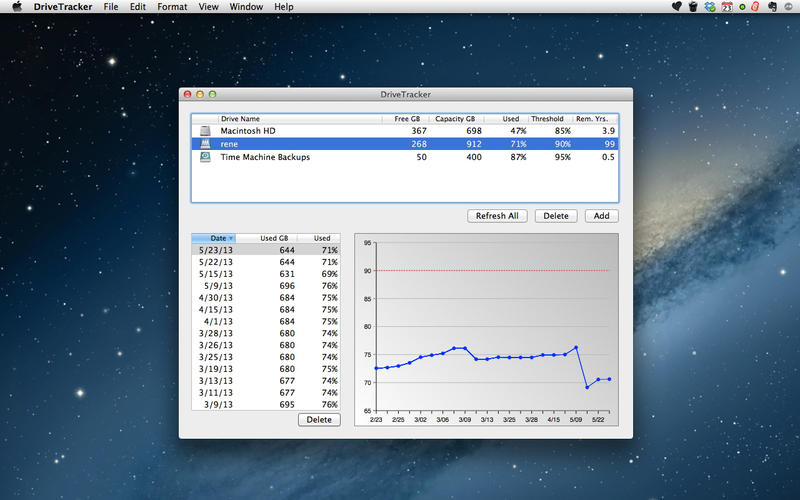Select the rene drive name

[x=229, y=144]
